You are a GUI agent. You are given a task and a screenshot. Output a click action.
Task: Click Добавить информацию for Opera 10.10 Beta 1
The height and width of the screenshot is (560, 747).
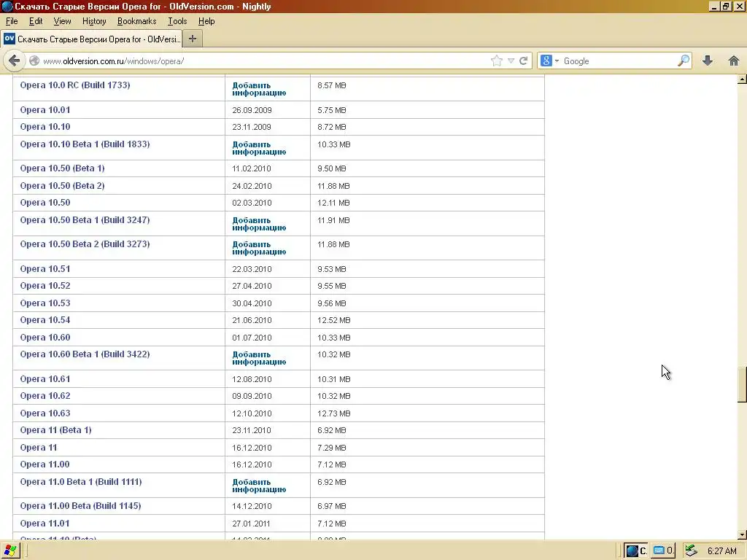[x=259, y=148]
